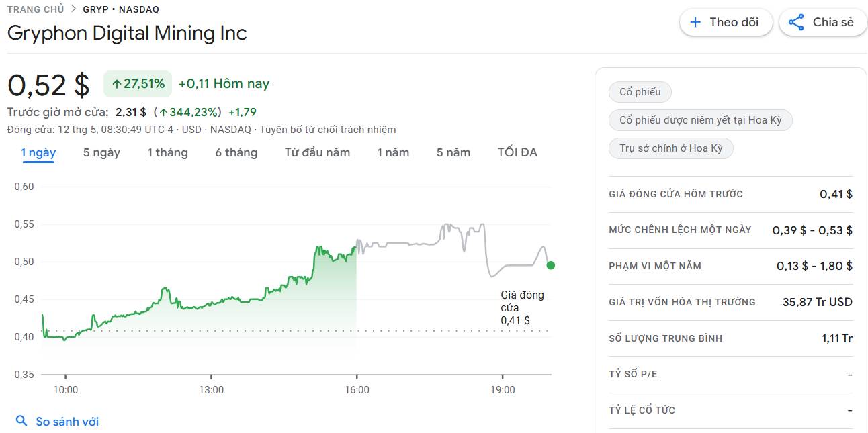Click the SỐ LƯỢNG TRUNG BÌNH label

(666, 338)
